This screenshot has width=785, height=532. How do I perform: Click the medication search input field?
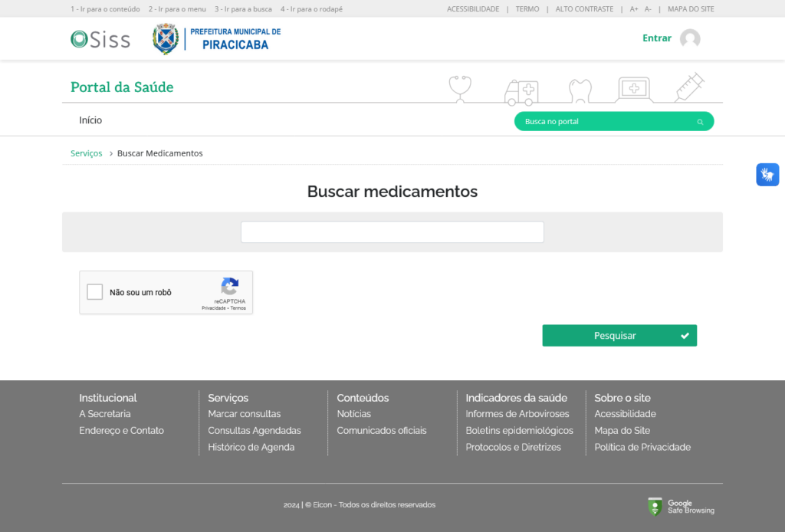pos(392,232)
